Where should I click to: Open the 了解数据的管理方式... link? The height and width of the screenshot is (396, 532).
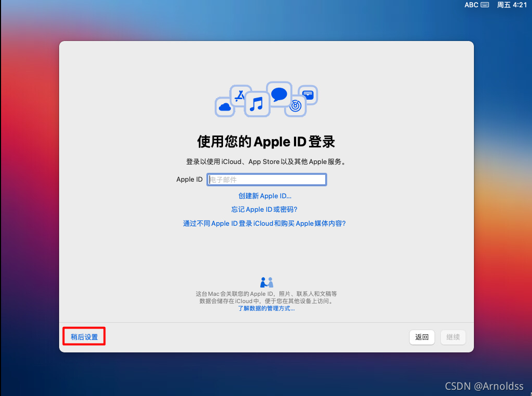[267, 308]
